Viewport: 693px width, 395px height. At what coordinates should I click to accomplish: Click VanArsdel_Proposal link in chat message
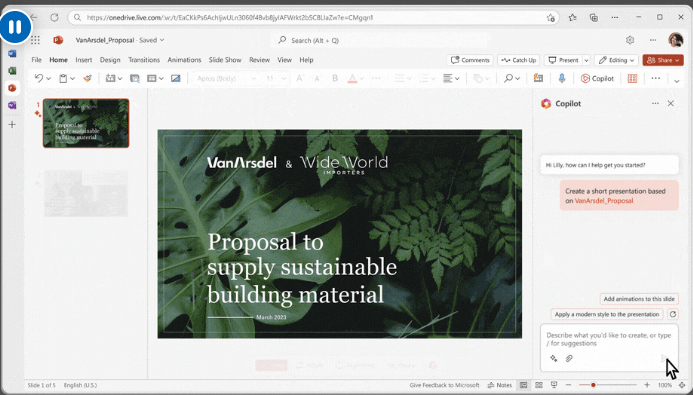click(x=604, y=201)
